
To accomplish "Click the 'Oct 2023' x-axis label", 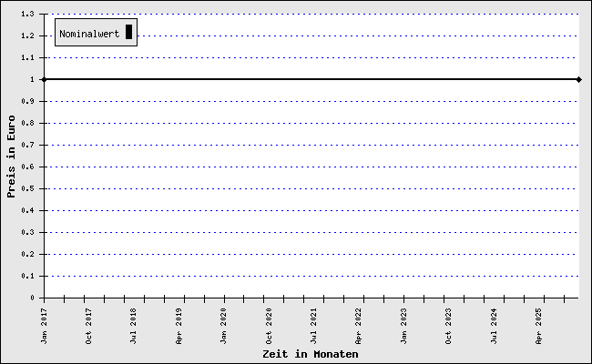I will pyautogui.click(x=449, y=325).
